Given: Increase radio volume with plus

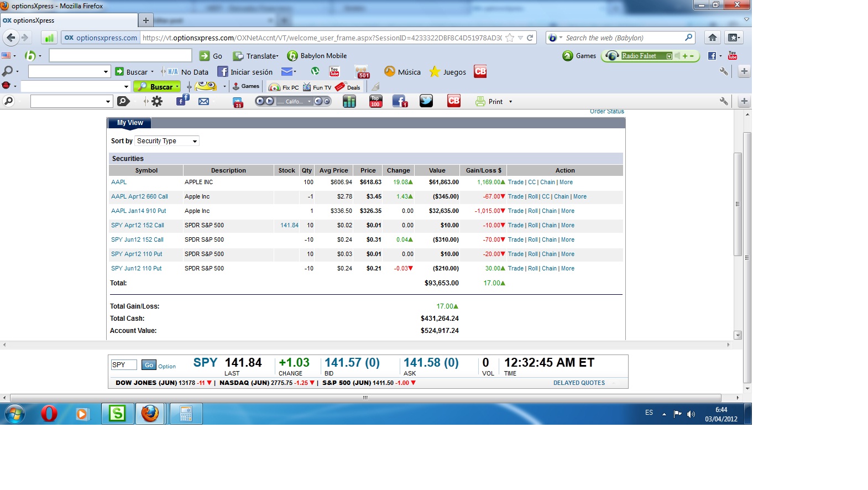Looking at the screenshot, I should coord(685,56).
